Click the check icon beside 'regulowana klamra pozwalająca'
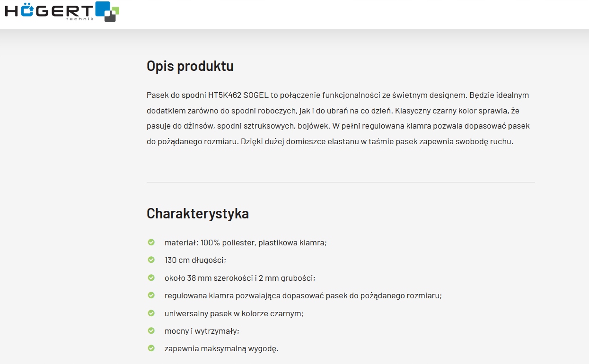589x364 pixels. click(151, 295)
